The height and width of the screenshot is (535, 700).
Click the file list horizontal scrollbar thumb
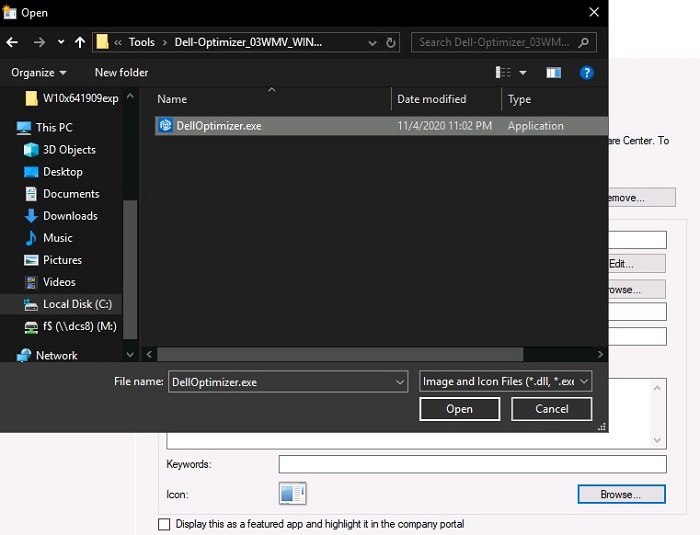(340, 355)
